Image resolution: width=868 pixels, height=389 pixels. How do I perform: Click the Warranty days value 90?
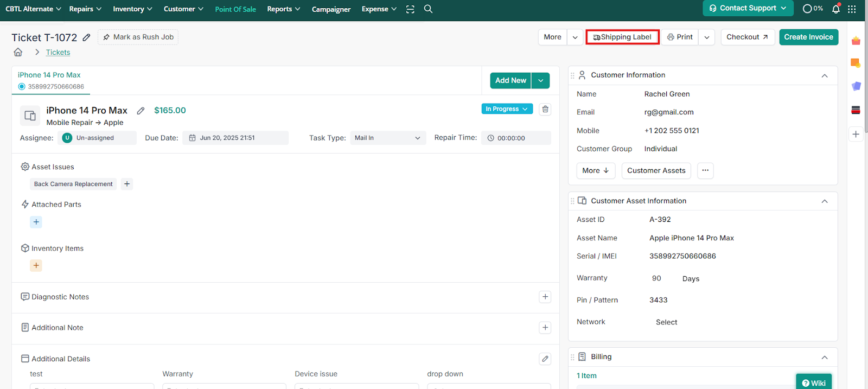point(656,278)
